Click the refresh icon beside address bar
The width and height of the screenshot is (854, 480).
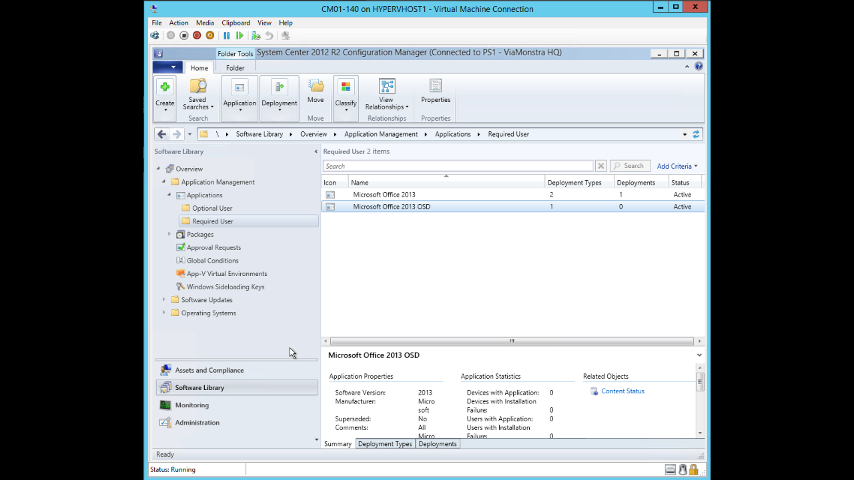point(696,134)
